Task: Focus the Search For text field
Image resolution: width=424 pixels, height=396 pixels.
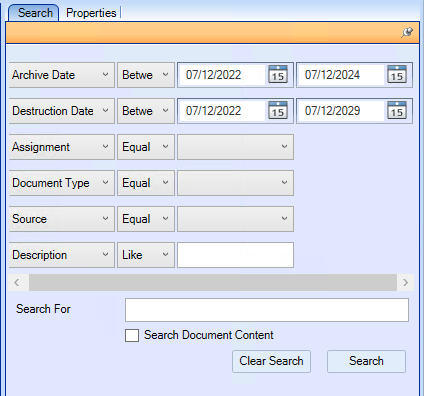Action: tap(267, 310)
